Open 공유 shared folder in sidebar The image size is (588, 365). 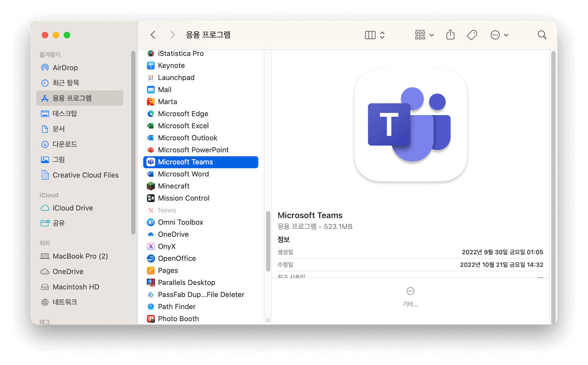click(x=80, y=223)
